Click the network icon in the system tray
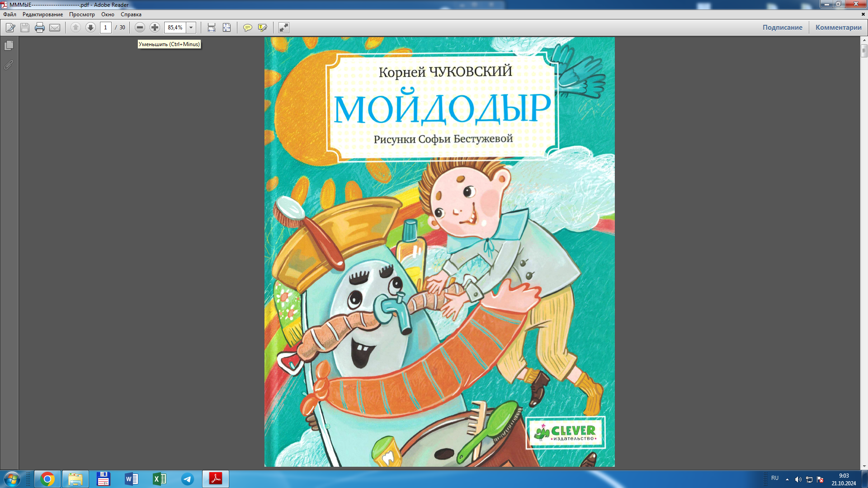The width and height of the screenshot is (868, 488). [x=809, y=479]
